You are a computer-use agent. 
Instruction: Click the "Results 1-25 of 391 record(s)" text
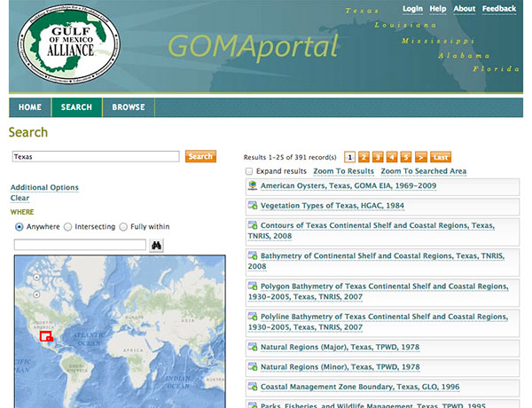pyautogui.click(x=290, y=157)
